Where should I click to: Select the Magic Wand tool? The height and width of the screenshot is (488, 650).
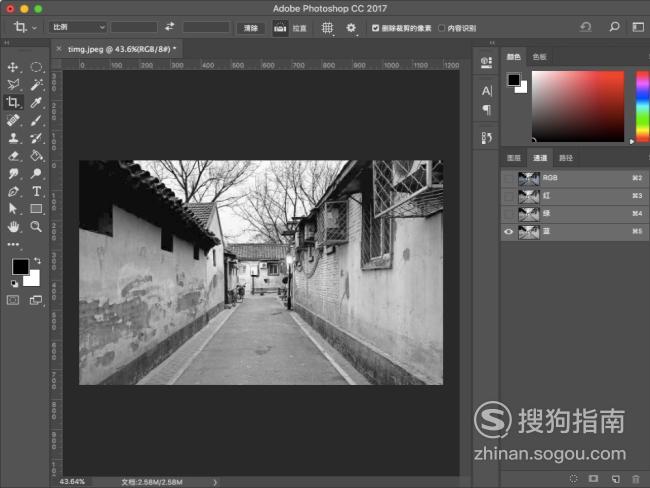point(36,85)
